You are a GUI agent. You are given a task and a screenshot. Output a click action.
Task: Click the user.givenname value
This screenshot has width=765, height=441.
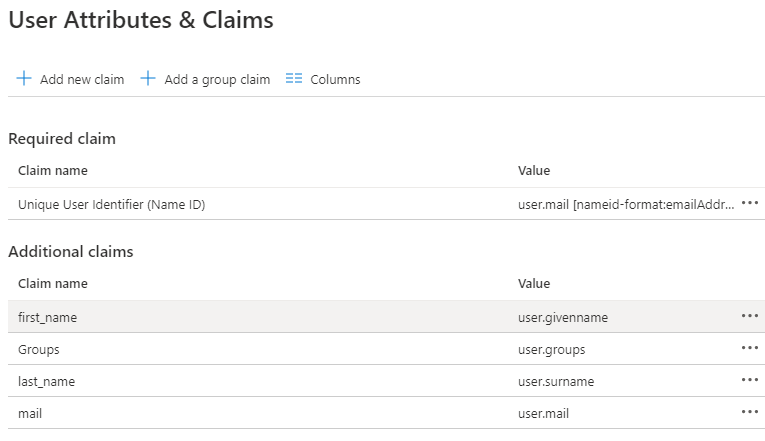point(562,317)
